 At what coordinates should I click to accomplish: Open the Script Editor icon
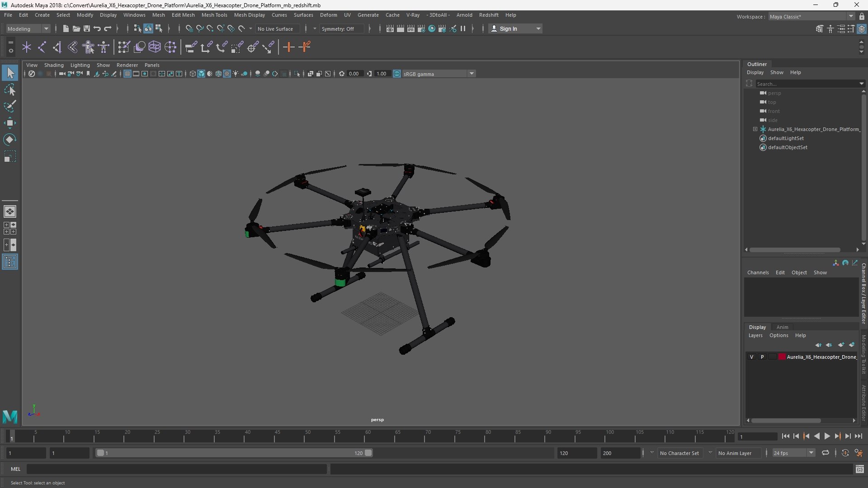[x=860, y=469]
